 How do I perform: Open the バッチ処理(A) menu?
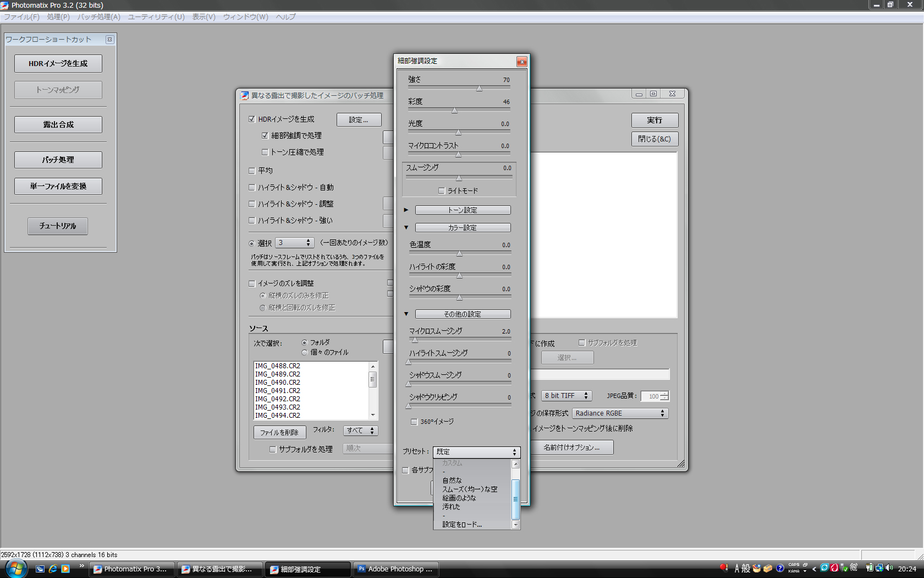[99, 17]
